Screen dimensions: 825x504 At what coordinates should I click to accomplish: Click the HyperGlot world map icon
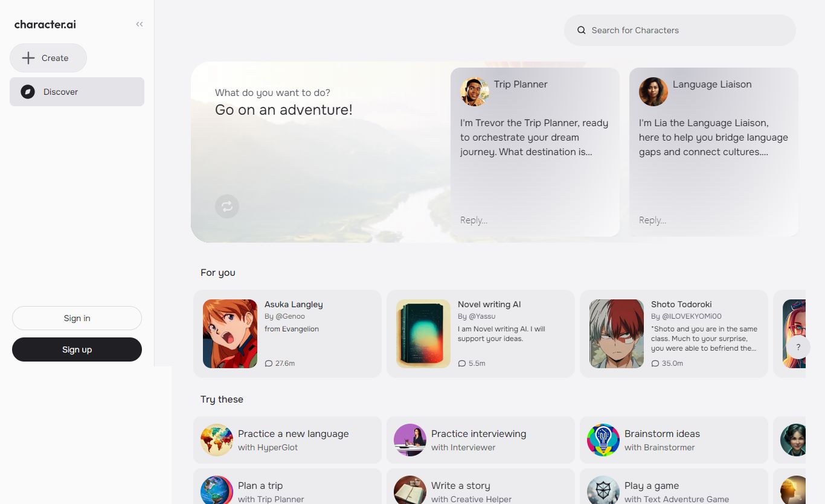(217, 440)
